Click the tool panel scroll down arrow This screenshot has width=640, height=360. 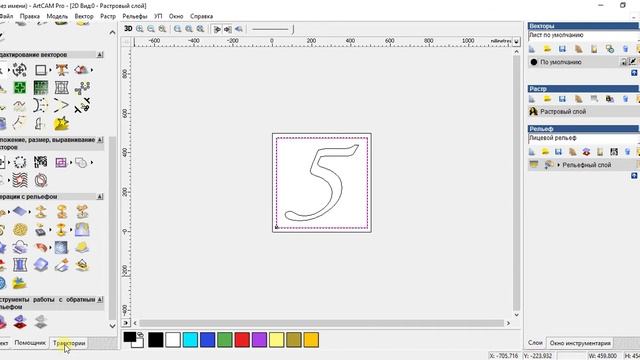[x=113, y=326]
